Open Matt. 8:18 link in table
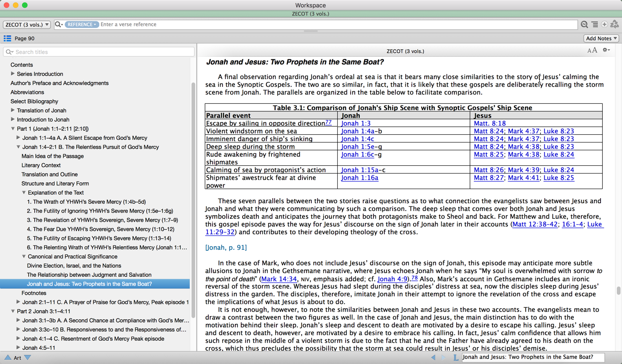 pyautogui.click(x=490, y=123)
